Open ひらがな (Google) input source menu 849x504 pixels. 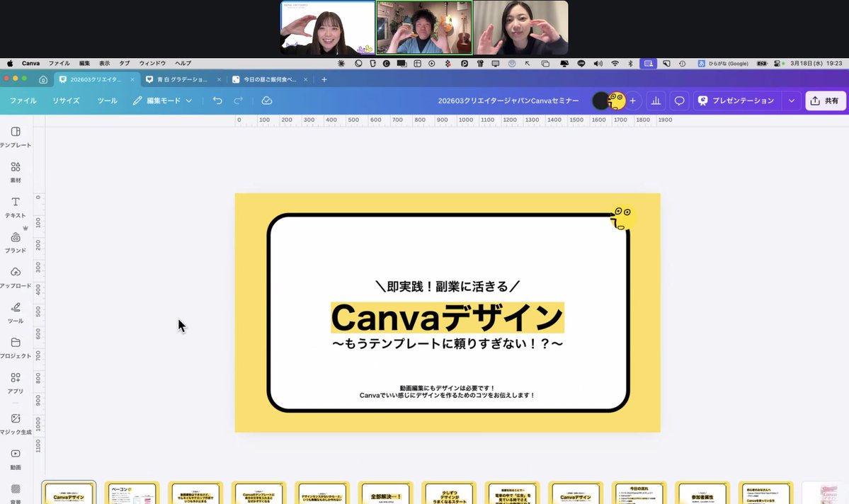pos(724,63)
